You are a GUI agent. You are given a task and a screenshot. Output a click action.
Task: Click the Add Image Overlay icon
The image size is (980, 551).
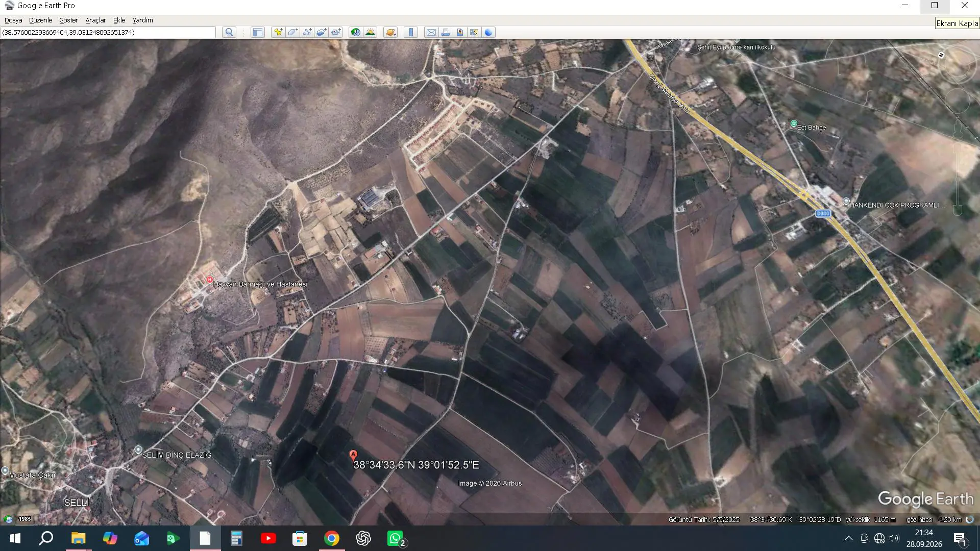pos(321,32)
